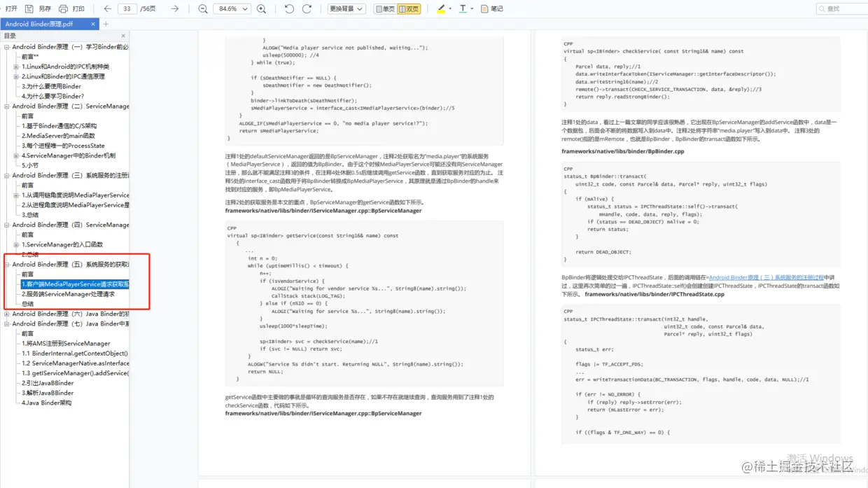868x488 pixels.
Task: Click the 打开 (Open) file button
Action: pos(11,9)
